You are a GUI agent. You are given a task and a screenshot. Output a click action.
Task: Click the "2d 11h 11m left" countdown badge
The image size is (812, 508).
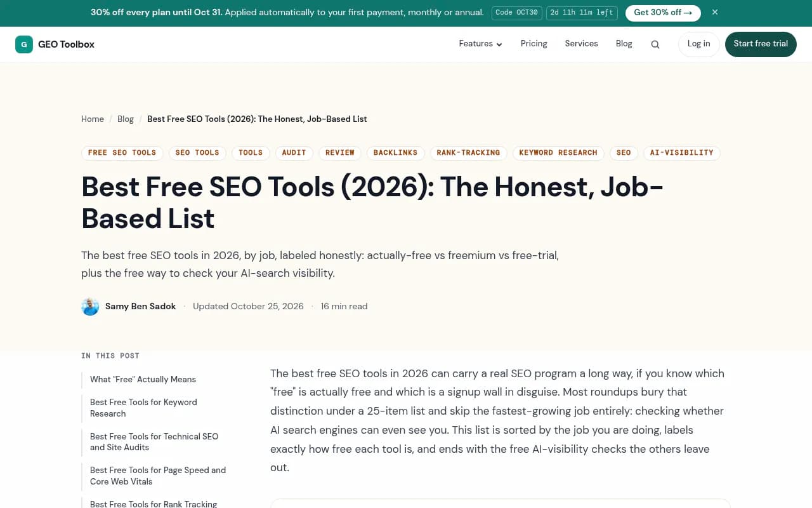pyautogui.click(x=582, y=13)
